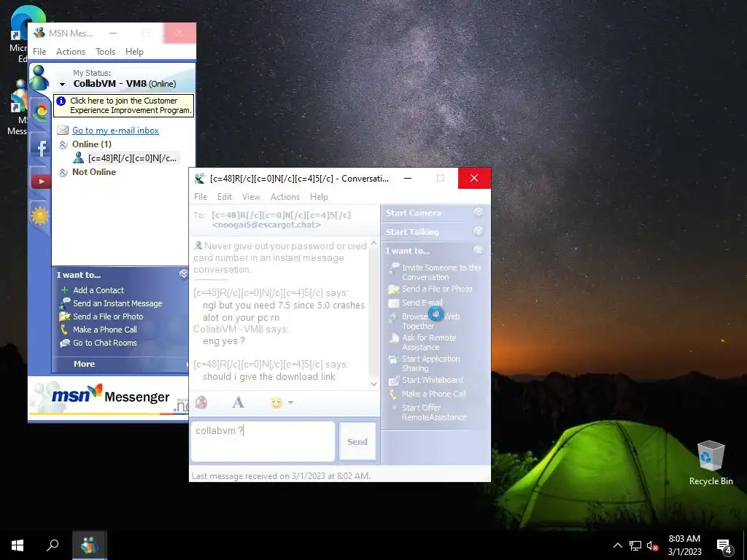Open taskbar search
Screen dimensions: 747x560
pyautogui.click(x=53, y=545)
